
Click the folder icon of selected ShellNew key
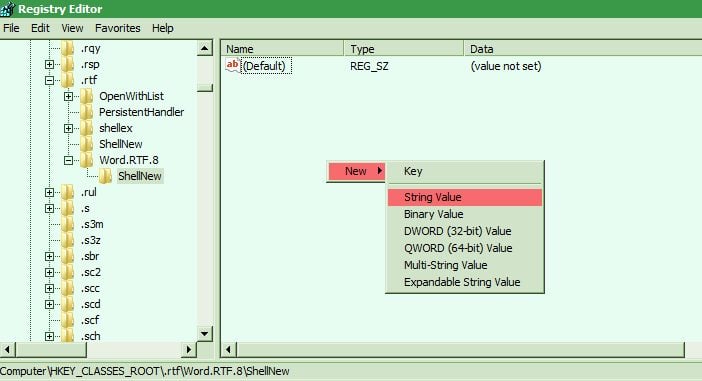coord(106,176)
